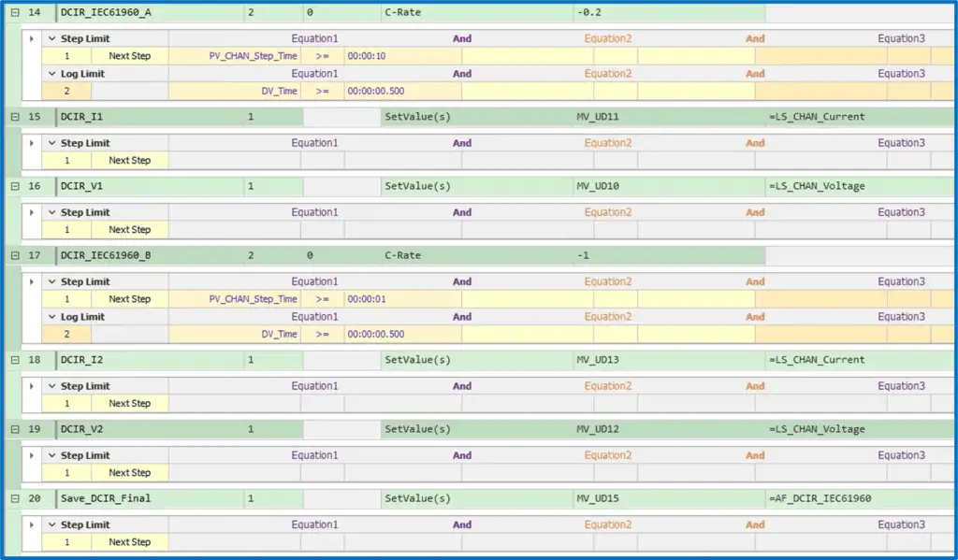Select the MV_UD11 variable cell
The height and width of the screenshot is (560, 958).
coord(669,117)
